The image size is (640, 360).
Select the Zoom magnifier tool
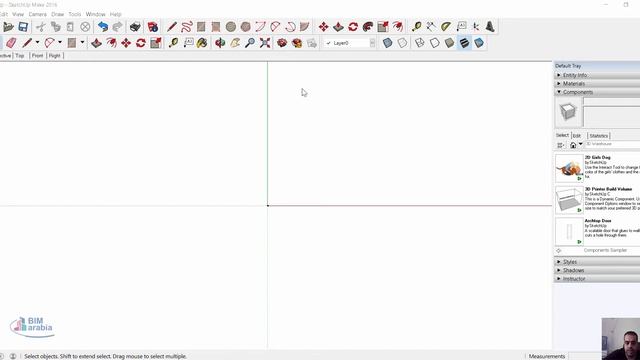tap(250, 43)
